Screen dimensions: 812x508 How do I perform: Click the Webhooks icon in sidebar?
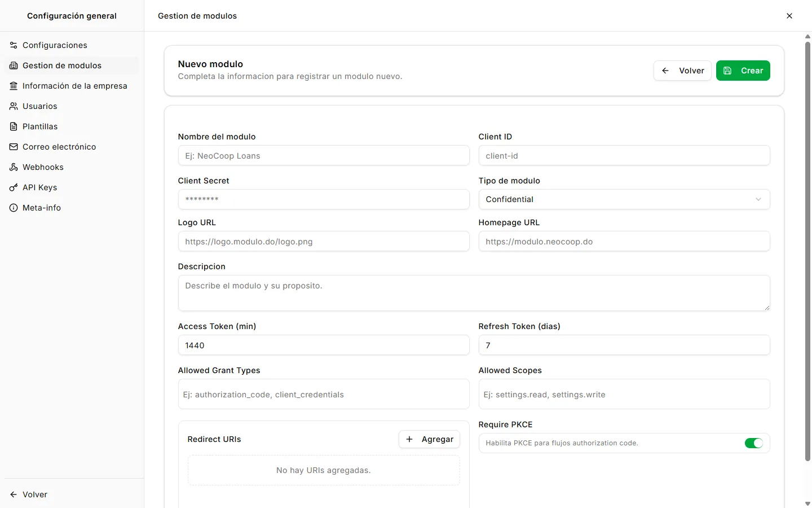[14, 167]
